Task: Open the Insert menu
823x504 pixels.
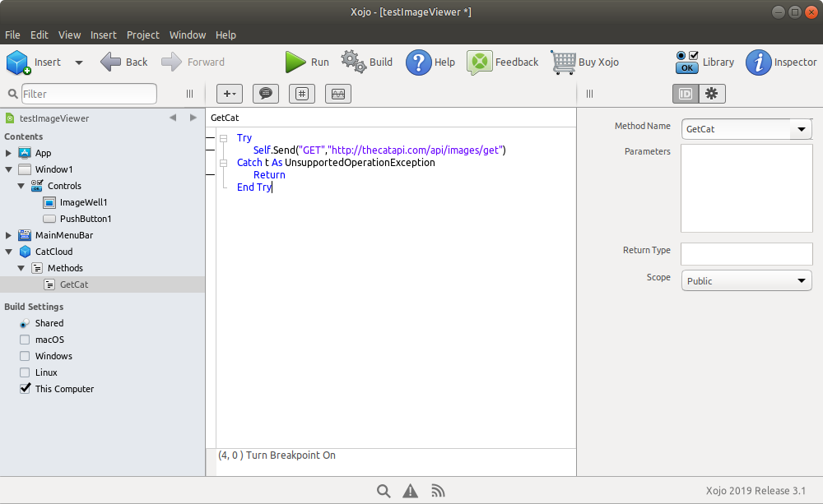Action: 104,35
